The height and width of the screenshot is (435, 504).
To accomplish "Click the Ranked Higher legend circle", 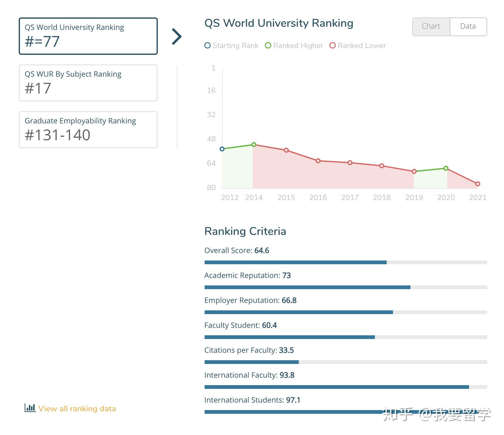I will 268,45.
